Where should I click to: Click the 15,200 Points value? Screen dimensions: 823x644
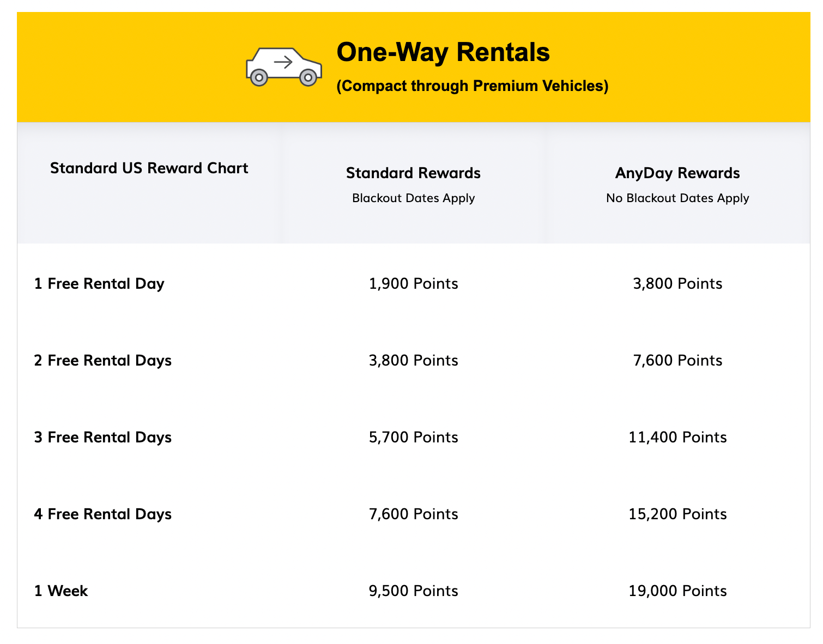click(x=677, y=514)
